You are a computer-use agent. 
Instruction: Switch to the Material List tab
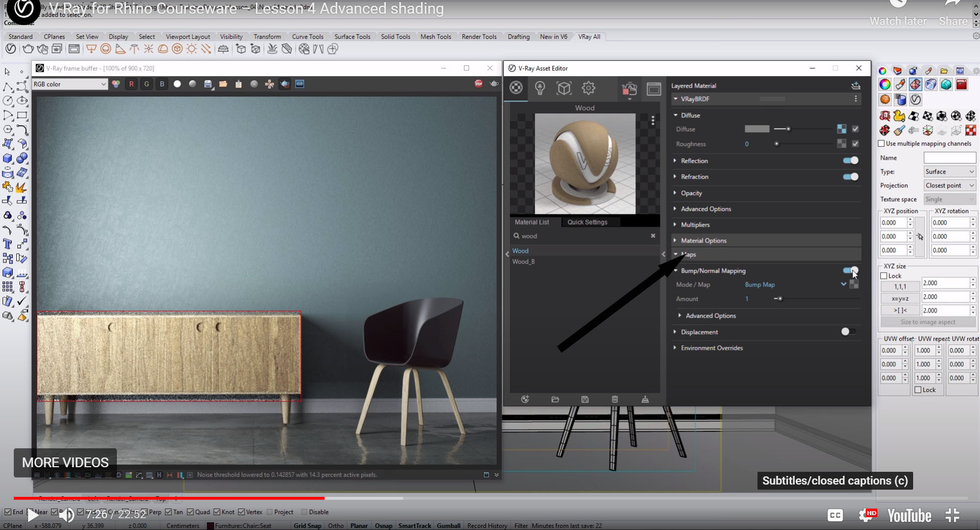[x=532, y=222]
